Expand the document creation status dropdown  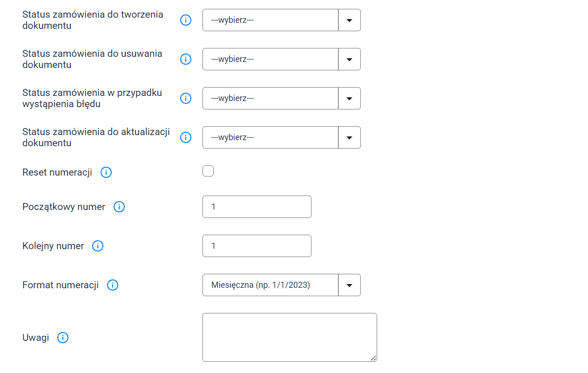[282, 20]
